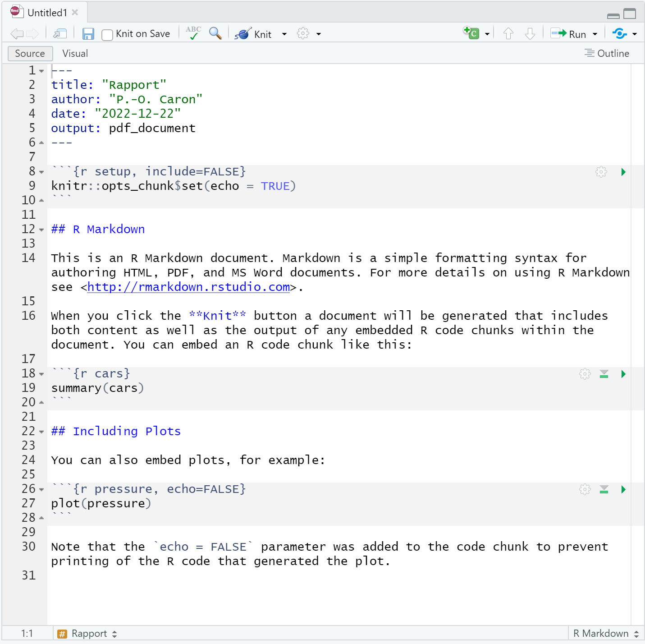The width and height of the screenshot is (645, 644).
Task: Open the Rapport section navigator
Action: (94, 634)
